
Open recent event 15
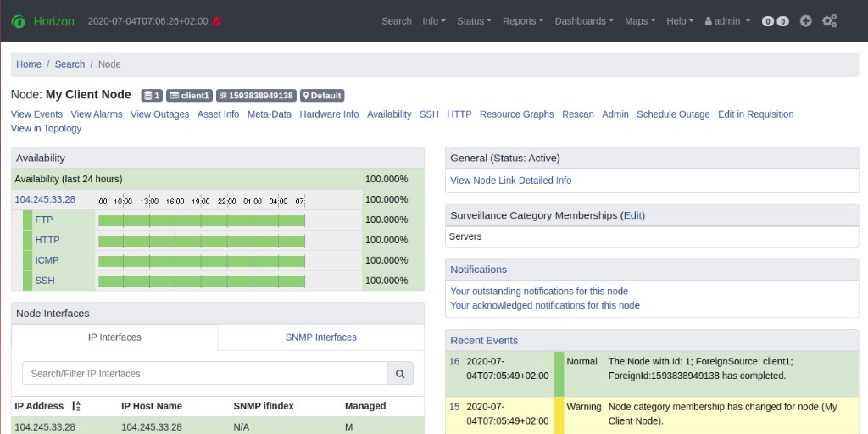454,407
